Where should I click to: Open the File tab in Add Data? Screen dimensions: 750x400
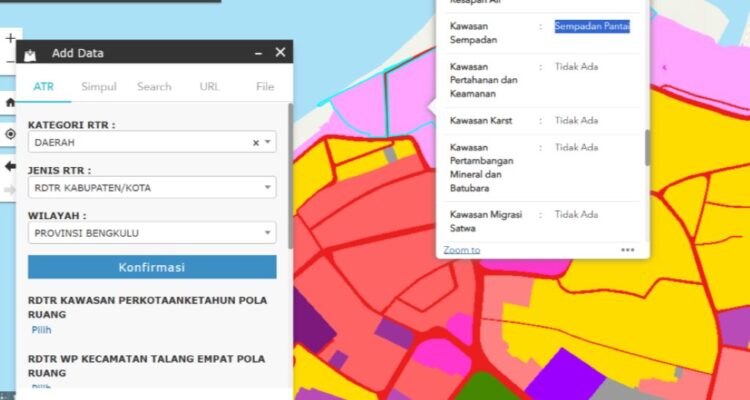265,87
